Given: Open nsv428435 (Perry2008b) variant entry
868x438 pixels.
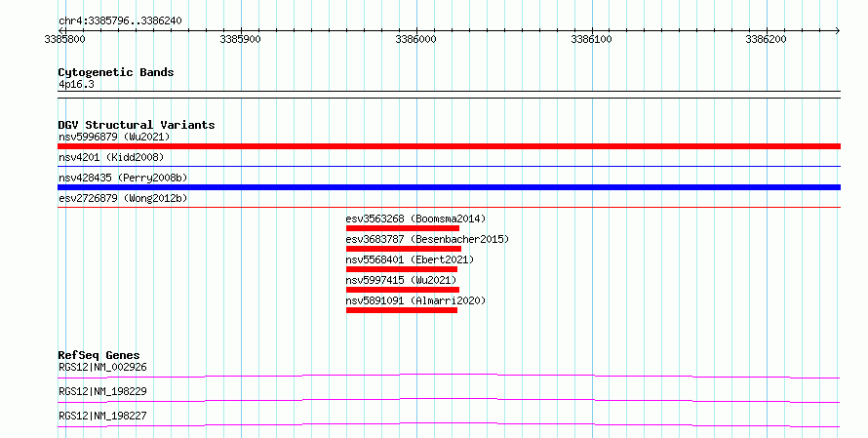Looking at the screenshot, I should 123,178.
